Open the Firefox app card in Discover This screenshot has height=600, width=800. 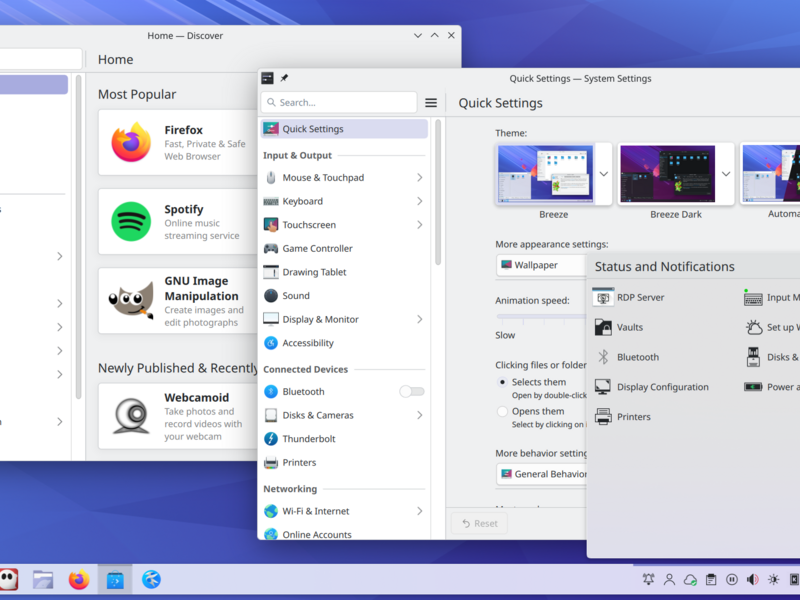[x=178, y=143]
